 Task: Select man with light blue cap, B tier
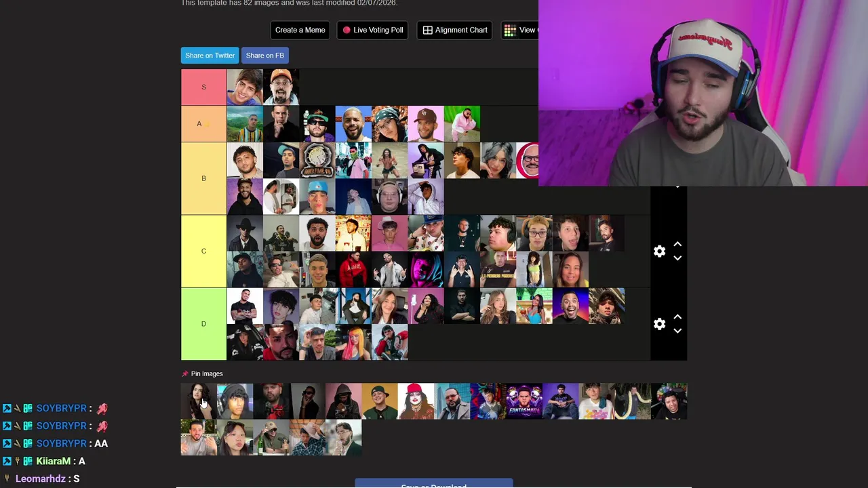coord(317,197)
